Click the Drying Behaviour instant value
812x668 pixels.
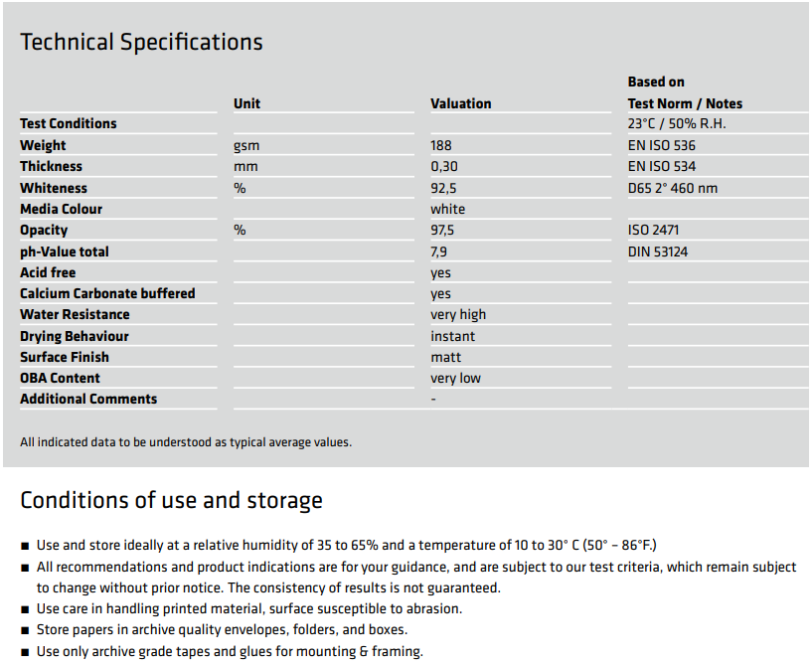coord(452,336)
